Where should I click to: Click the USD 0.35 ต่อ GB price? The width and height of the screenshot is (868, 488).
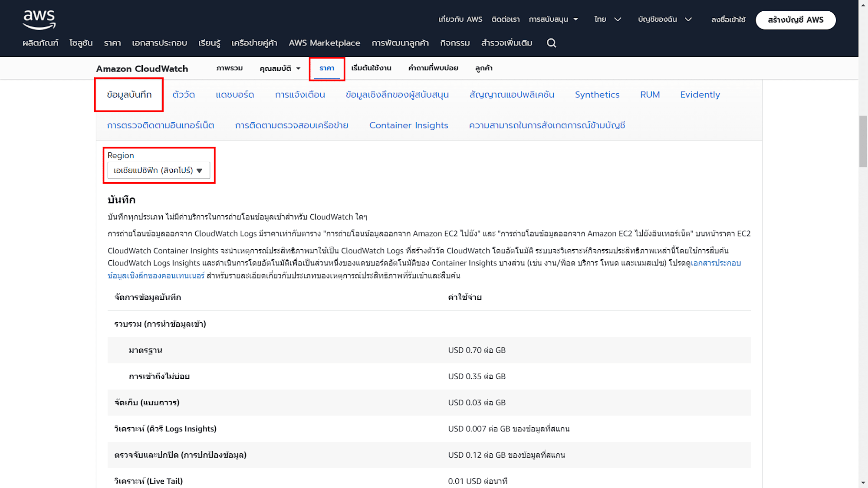tap(477, 376)
